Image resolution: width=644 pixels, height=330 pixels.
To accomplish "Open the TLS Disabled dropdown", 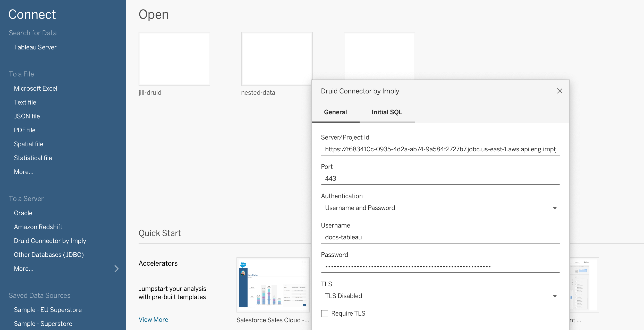I will click(440, 296).
